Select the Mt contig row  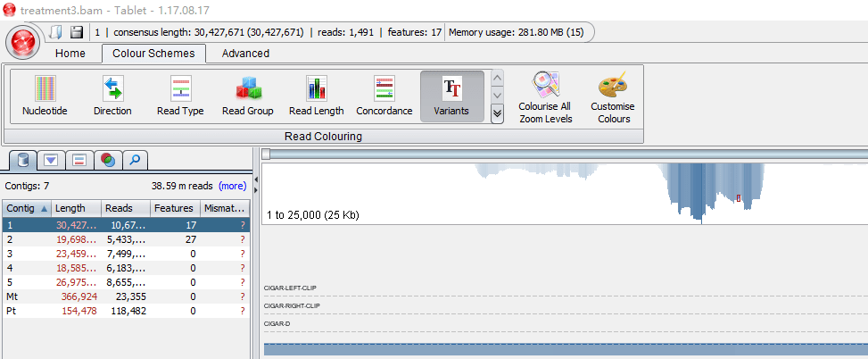point(126,296)
